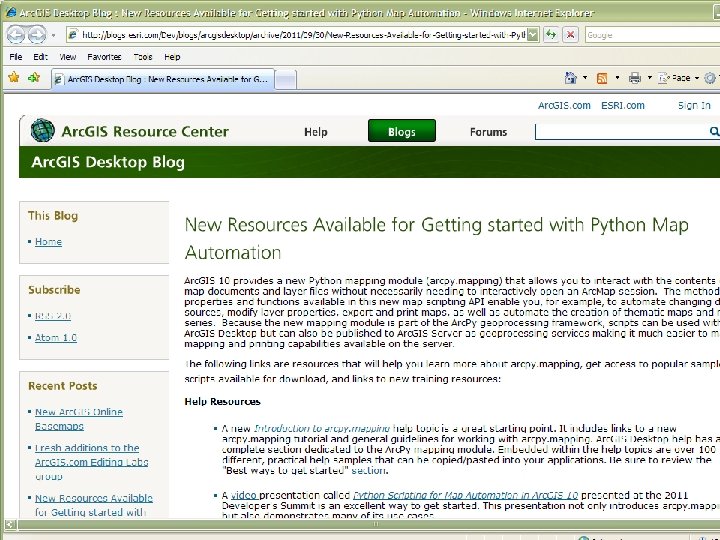
Task: Select the ArcGIS Desktop Blog browser tab
Action: click(163, 79)
